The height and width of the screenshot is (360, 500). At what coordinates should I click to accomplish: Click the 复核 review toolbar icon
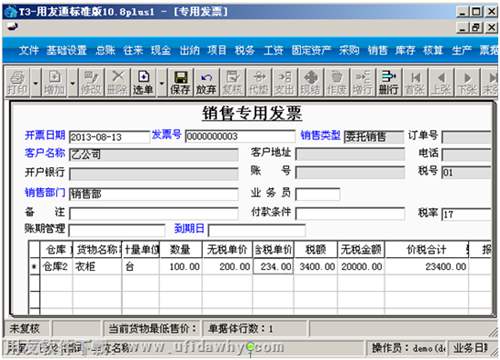[232, 83]
